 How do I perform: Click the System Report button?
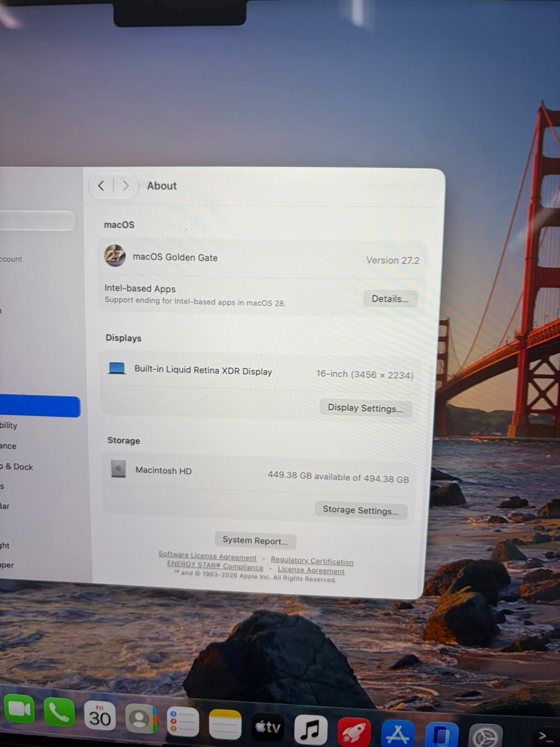pyautogui.click(x=255, y=540)
